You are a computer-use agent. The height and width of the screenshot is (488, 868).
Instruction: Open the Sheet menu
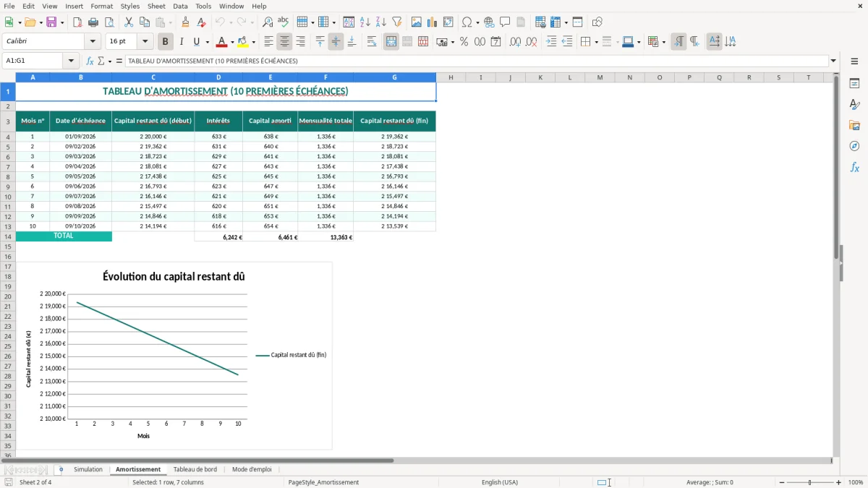[x=156, y=6]
